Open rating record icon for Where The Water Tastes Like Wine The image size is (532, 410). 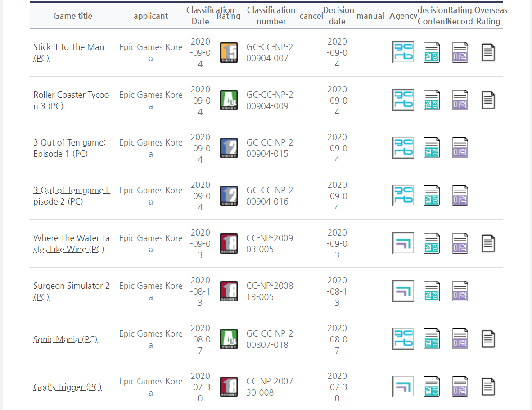point(460,244)
